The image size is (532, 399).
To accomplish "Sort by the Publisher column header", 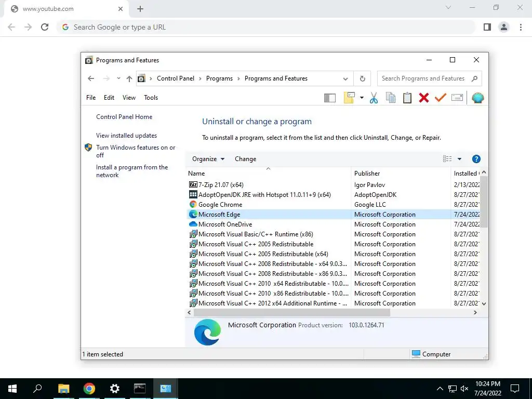I will click(401, 174).
